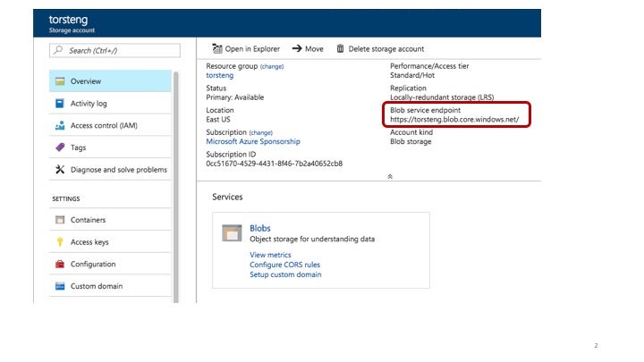Click the Containers icon in Settings
The image size is (644, 362).
pyautogui.click(x=60, y=220)
